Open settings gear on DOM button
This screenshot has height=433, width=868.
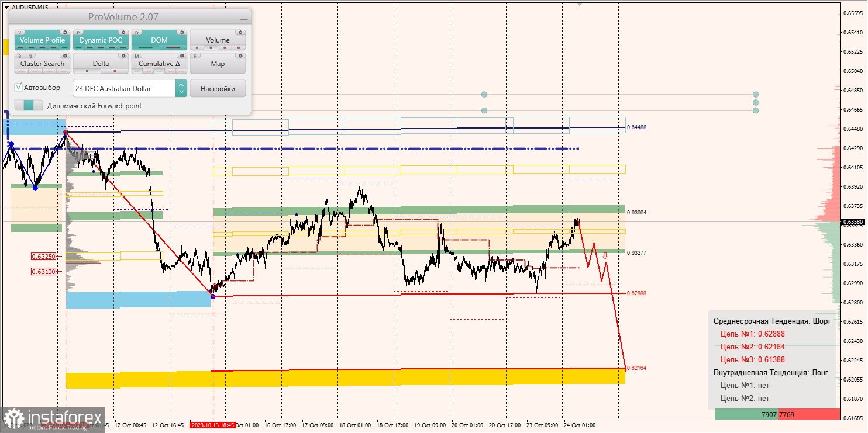182,32
